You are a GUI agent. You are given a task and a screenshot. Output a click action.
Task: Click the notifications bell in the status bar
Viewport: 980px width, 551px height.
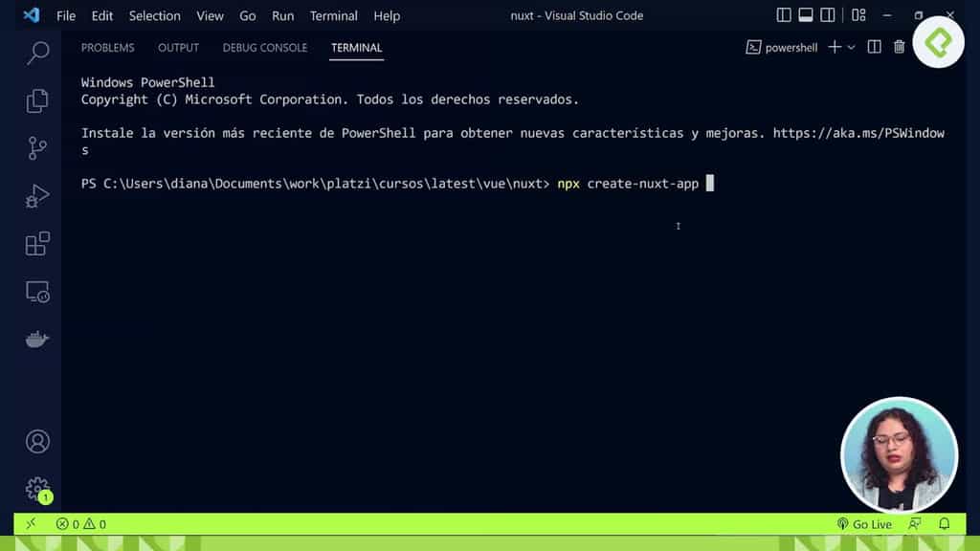click(944, 524)
